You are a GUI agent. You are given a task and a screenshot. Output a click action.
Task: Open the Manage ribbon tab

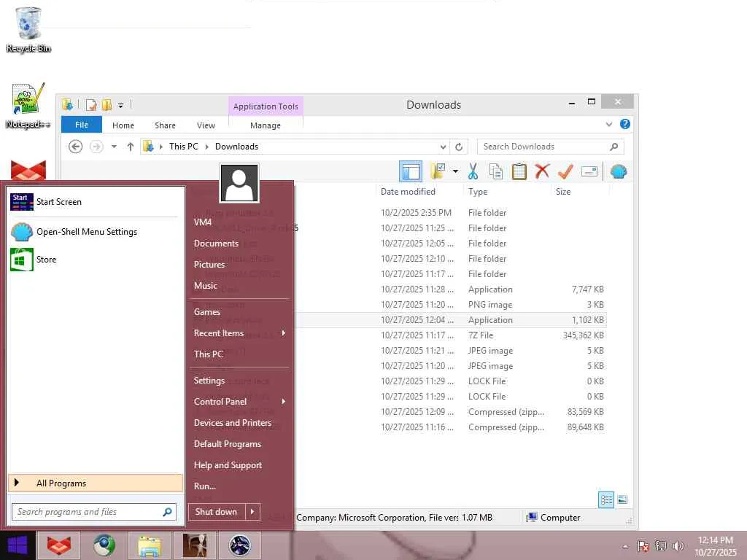266,125
